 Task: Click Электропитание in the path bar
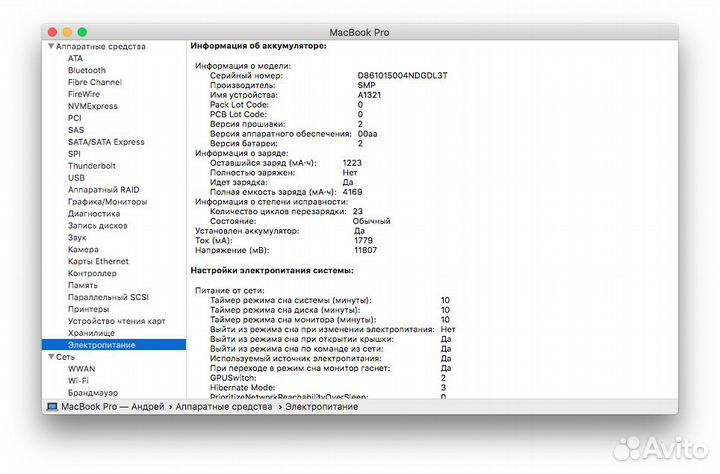321,407
